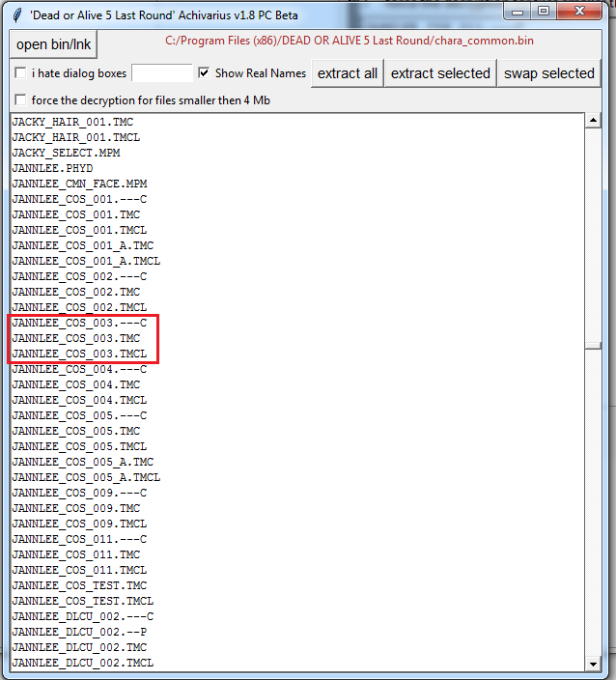This screenshot has height=680, width=616.
Task: Select JANNLEE_COS_004.TMC entry
Action: pyautogui.click(x=76, y=384)
